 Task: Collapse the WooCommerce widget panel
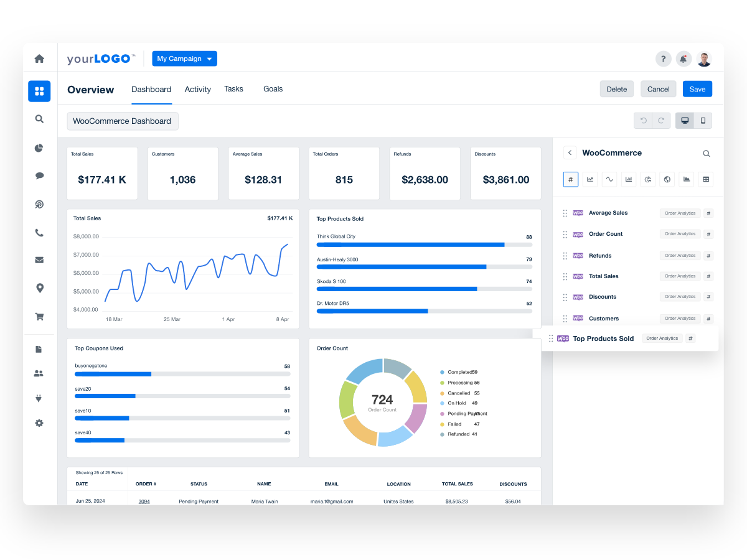coord(570,152)
